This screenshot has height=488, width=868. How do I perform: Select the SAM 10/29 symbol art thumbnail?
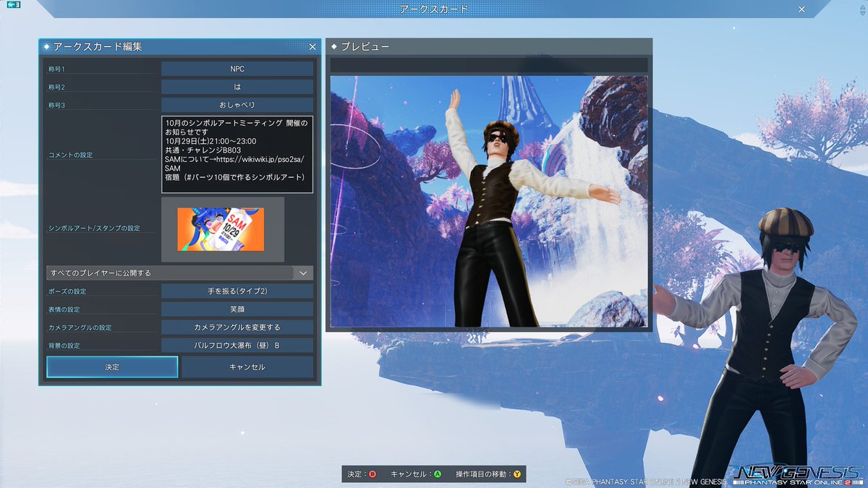tap(221, 229)
